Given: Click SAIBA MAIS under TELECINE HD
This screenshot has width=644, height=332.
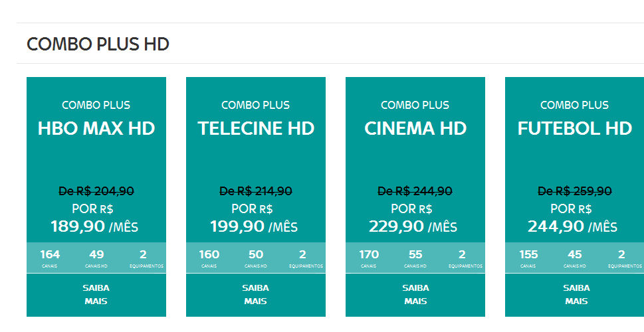Looking at the screenshot, I should [255, 295].
